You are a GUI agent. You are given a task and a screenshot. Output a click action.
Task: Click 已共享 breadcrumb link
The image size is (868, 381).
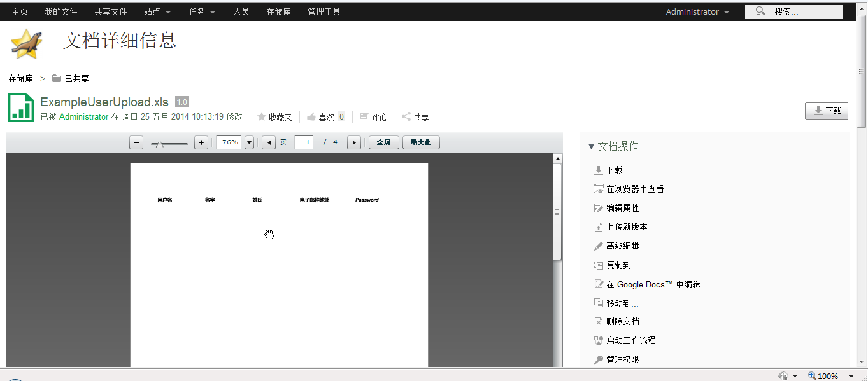[x=77, y=78]
